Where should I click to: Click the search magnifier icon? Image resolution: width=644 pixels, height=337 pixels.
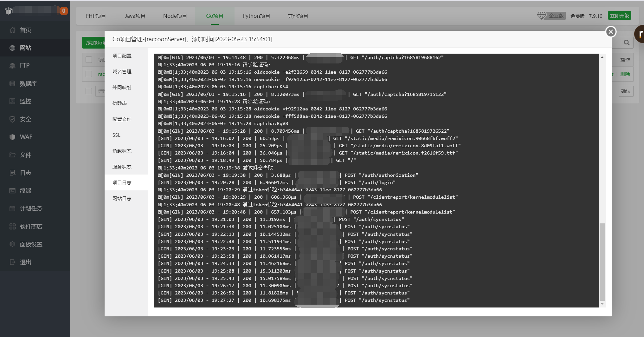[x=627, y=43]
